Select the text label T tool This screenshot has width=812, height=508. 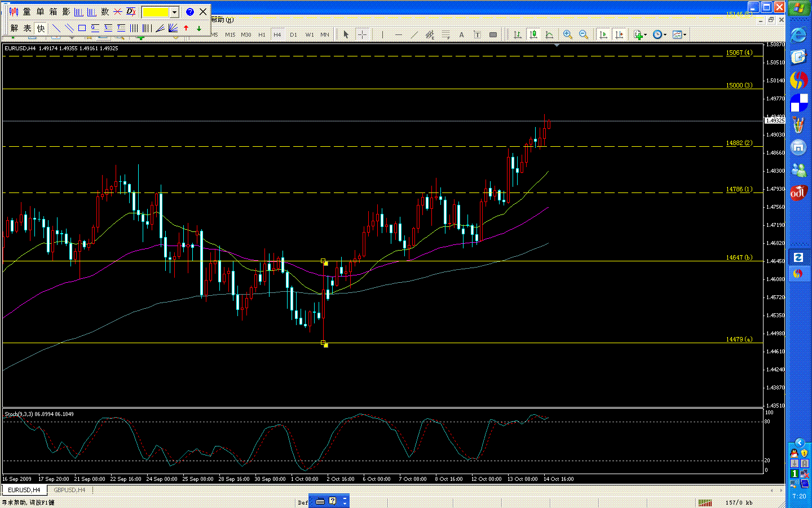coord(477,35)
